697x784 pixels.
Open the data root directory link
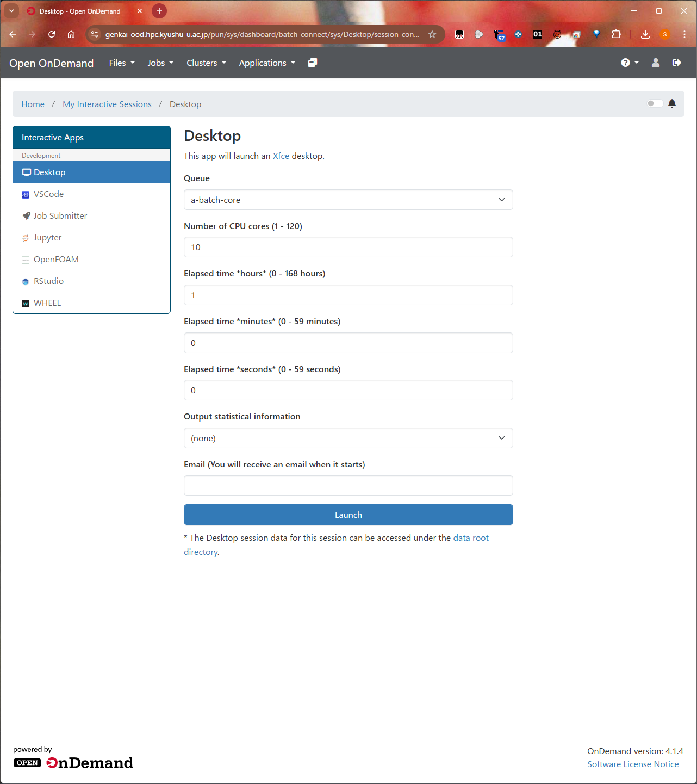coord(471,538)
